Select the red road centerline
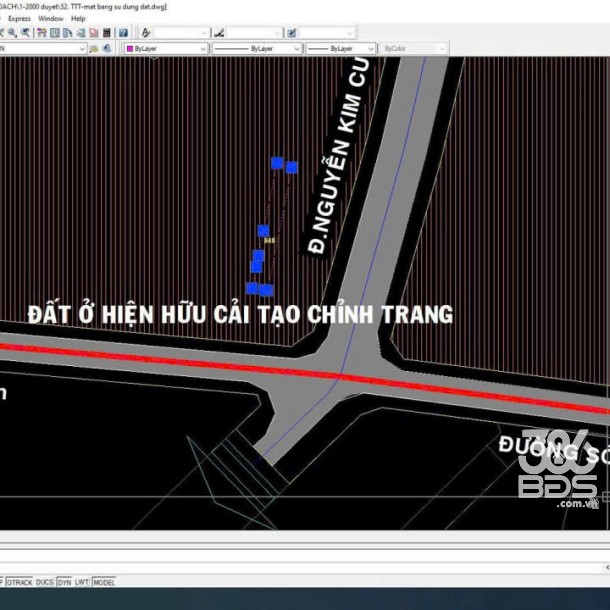610x610 pixels. pos(305,374)
